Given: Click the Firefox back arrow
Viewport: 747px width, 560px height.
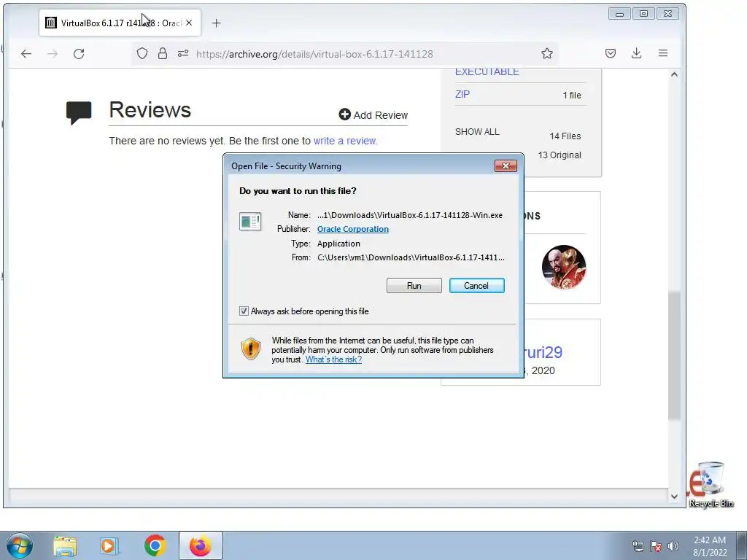Looking at the screenshot, I should click(x=26, y=54).
